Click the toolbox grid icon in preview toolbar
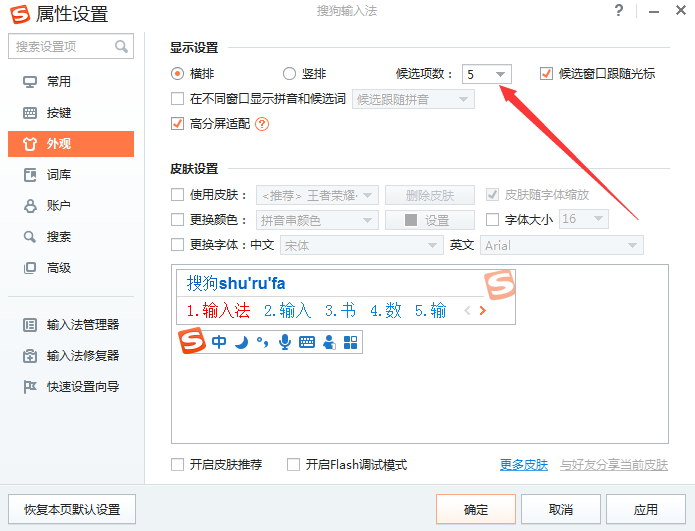Screen dimensions: 695x531 [350, 342]
